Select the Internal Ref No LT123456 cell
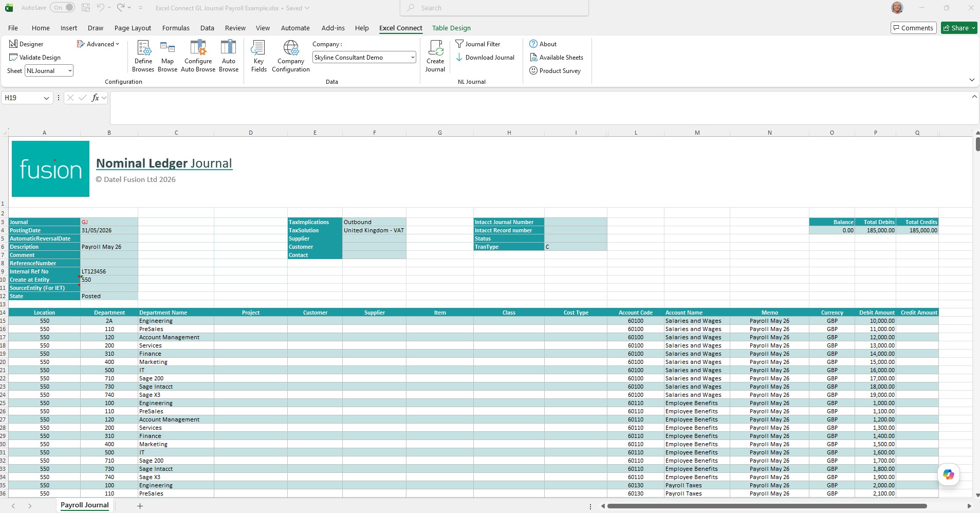 point(109,271)
